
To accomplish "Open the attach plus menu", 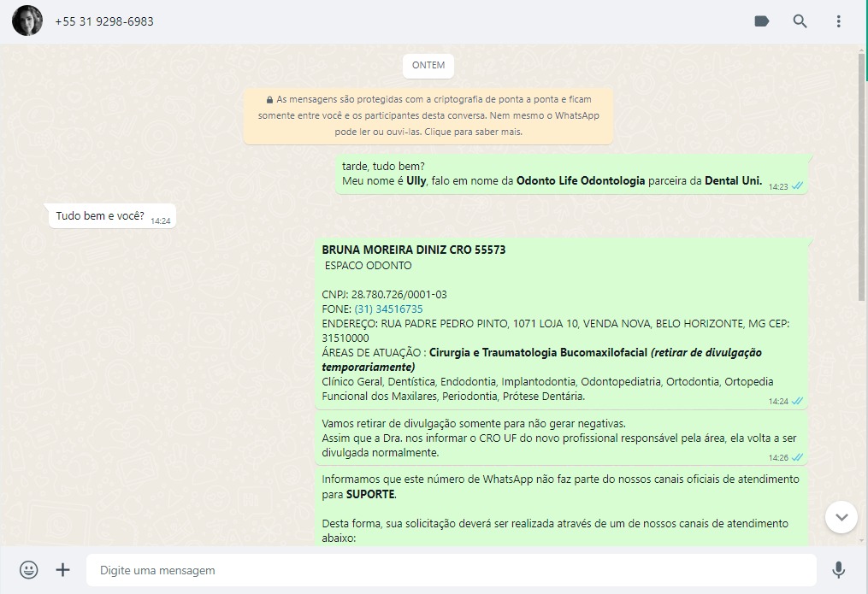I will tap(63, 570).
